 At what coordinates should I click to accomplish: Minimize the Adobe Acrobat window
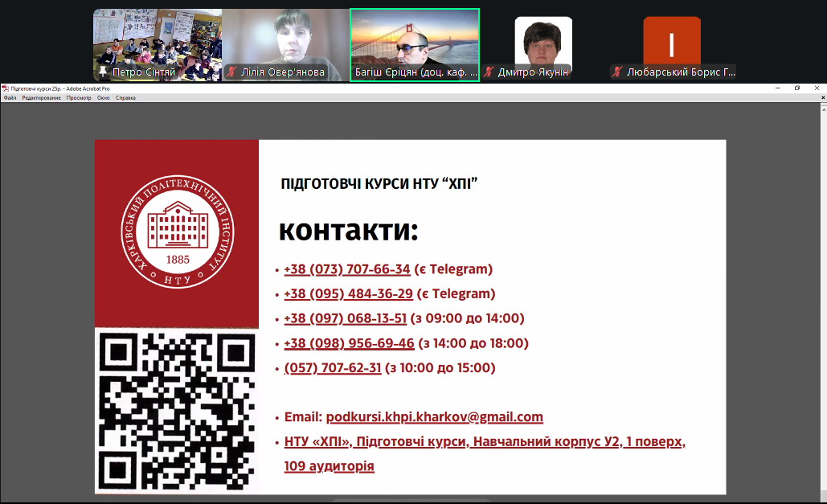point(777,88)
